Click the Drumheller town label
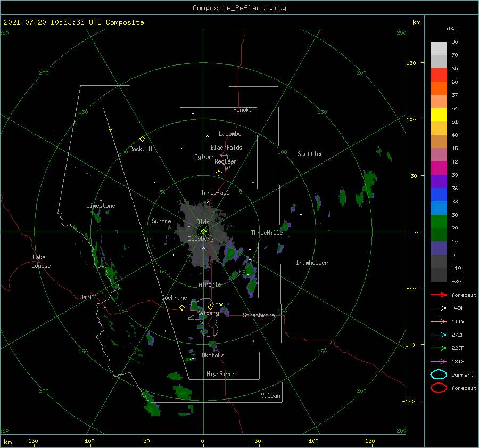 point(312,263)
